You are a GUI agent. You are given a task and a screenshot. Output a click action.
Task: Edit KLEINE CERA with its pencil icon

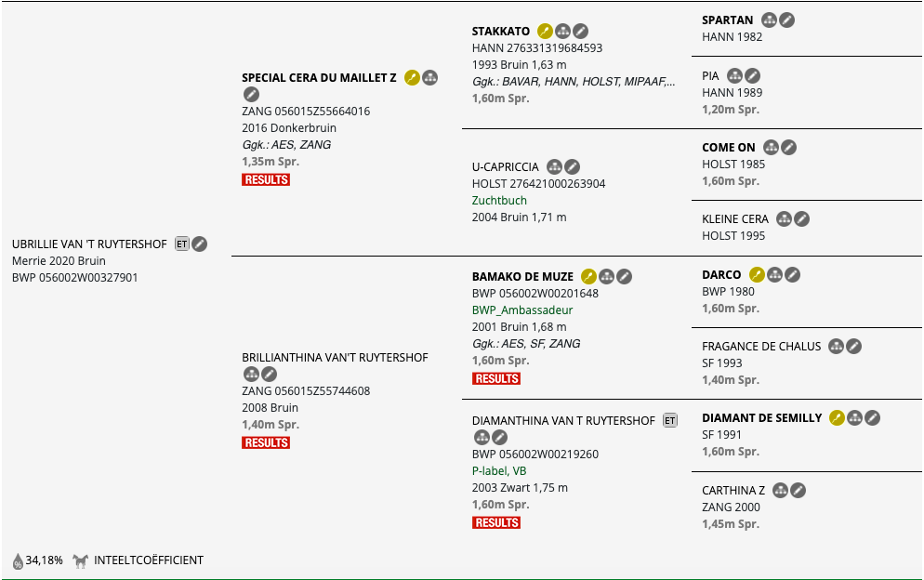point(801,219)
